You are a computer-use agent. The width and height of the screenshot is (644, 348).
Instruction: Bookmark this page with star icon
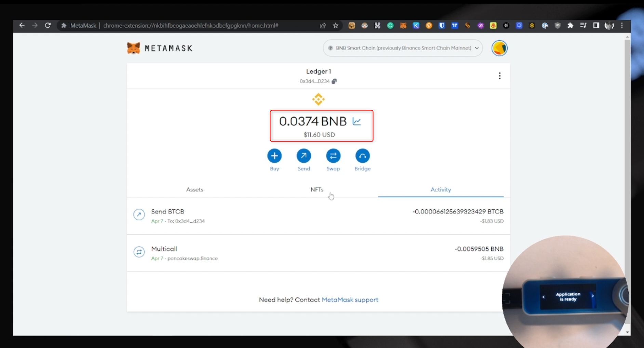[x=336, y=26]
